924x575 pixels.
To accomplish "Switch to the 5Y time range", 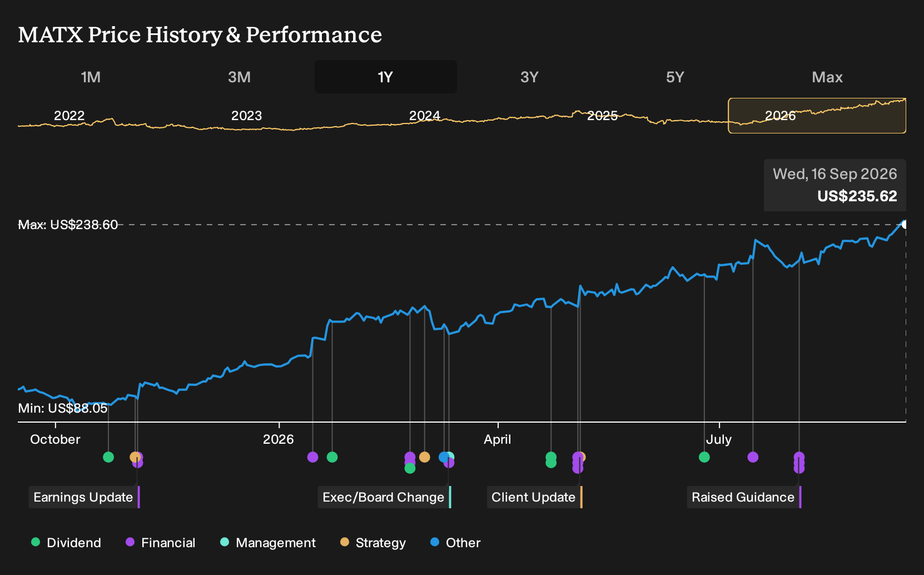I will coord(675,77).
